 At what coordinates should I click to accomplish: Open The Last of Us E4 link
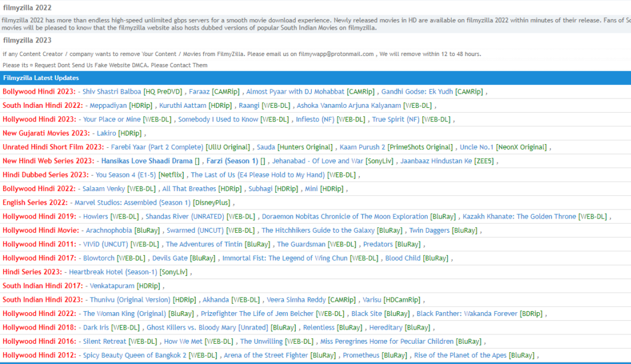258,175
